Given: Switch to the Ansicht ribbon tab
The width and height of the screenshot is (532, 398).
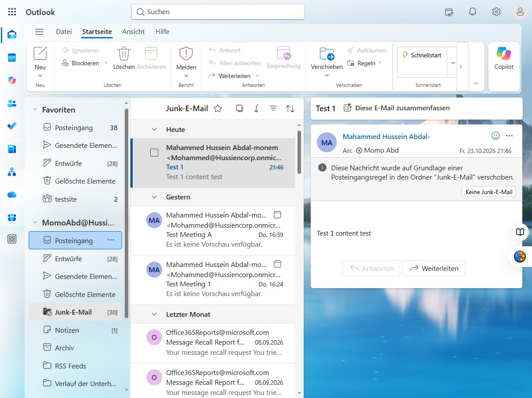Looking at the screenshot, I should [x=134, y=32].
